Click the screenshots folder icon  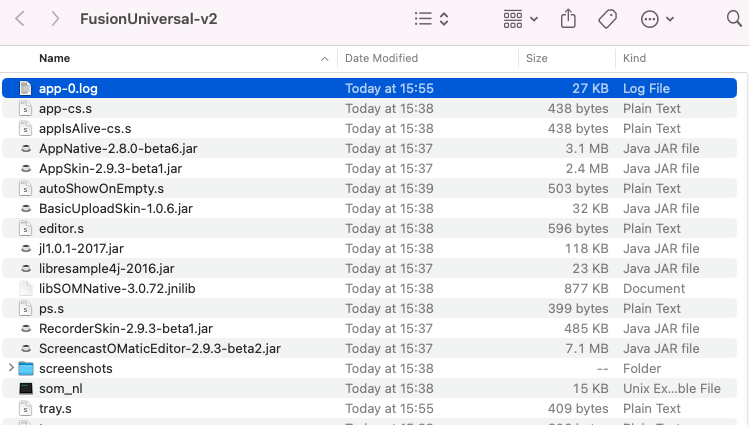tap(26, 369)
